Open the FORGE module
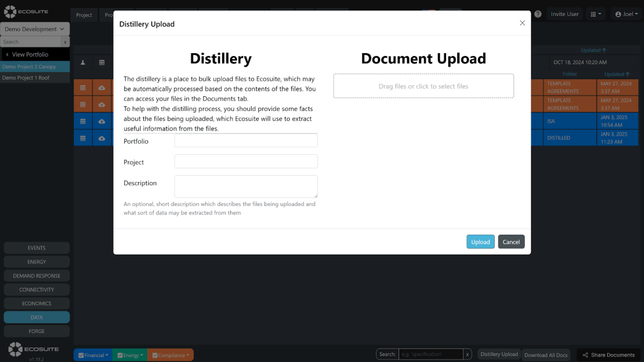The width and height of the screenshot is (644, 362). (x=36, y=331)
